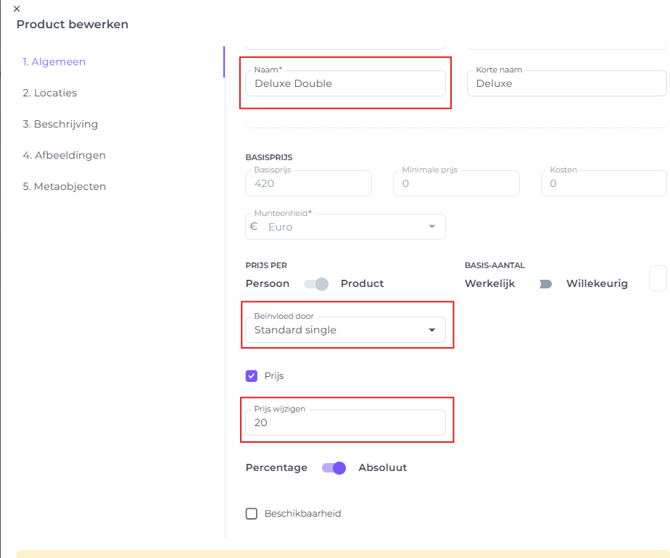Edit the Korte naam field
The height and width of the screenshot is (558, 670).
566,84
